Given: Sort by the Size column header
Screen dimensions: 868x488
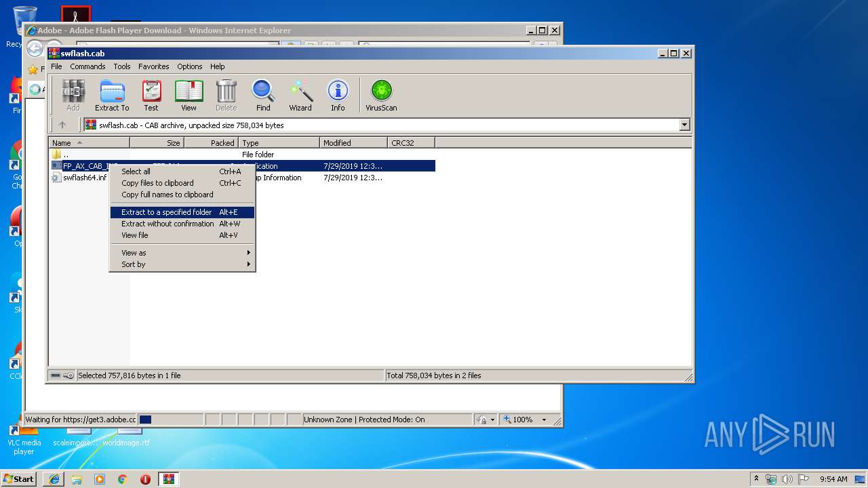Looking at the screenshot, I should 157,143.
